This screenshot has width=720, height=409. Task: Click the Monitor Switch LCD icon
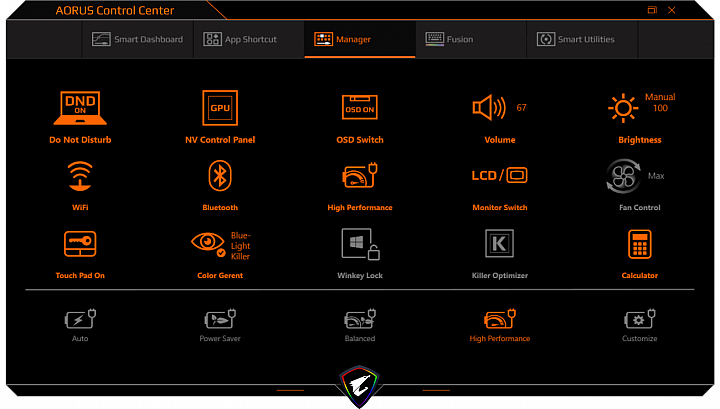pos(500,175)
